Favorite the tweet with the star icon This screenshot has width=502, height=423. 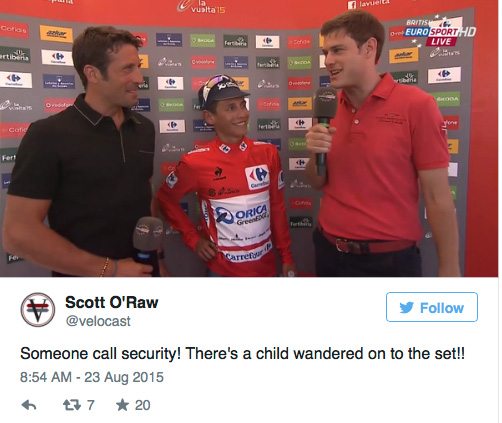pos(122,405)
